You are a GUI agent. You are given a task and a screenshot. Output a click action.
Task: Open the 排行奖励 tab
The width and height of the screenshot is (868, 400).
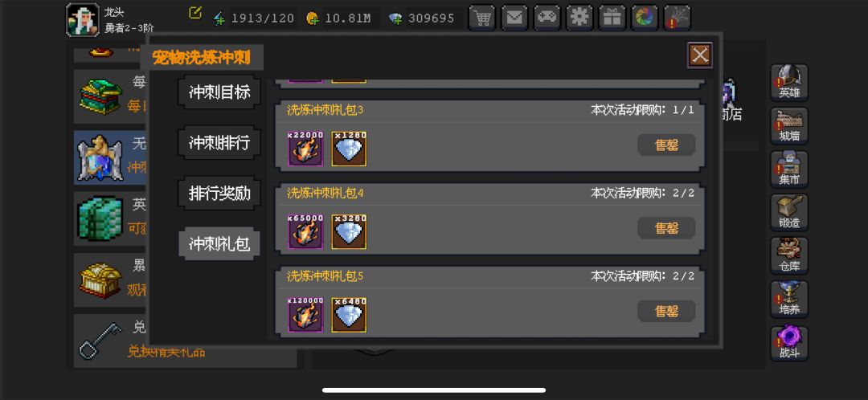pos(219,193)
